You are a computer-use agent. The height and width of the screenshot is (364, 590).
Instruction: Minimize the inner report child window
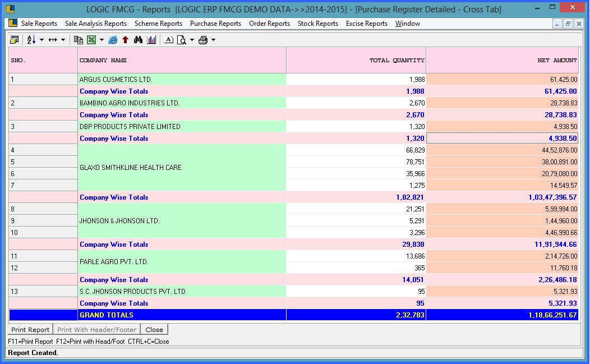click(x=557, y=24)
